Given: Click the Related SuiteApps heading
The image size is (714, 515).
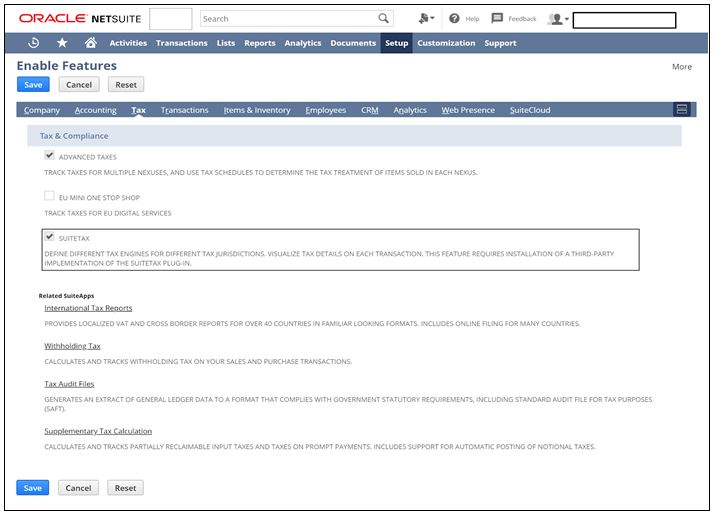Looking at the screenshot, I should pos(66,296).
